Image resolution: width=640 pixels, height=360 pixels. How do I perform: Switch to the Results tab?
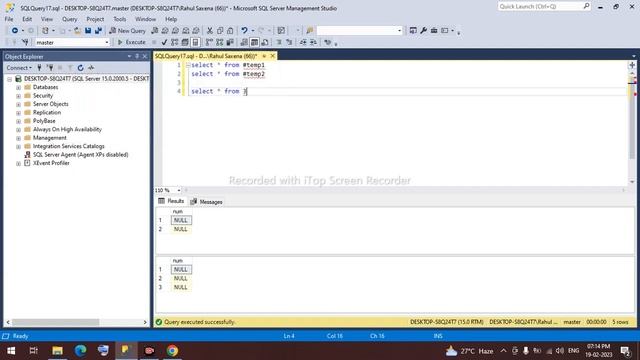point(171,201)
